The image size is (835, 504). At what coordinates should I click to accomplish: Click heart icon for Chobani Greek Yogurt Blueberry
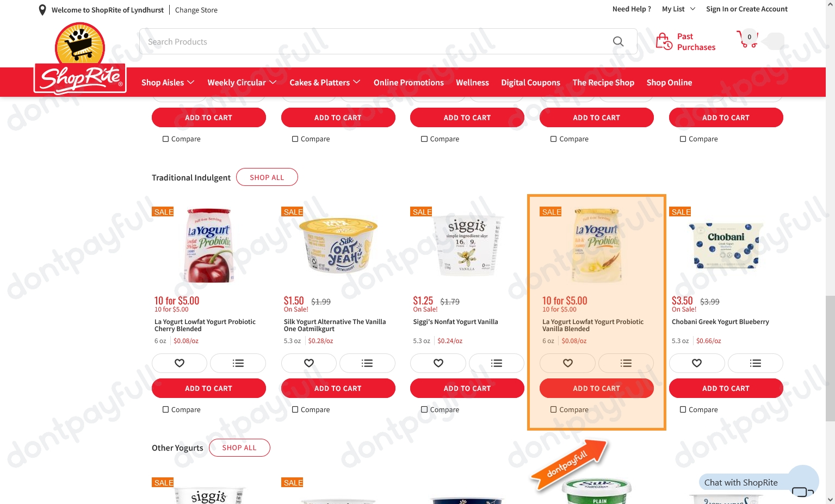pyautogui.click(x=697, y=363)
